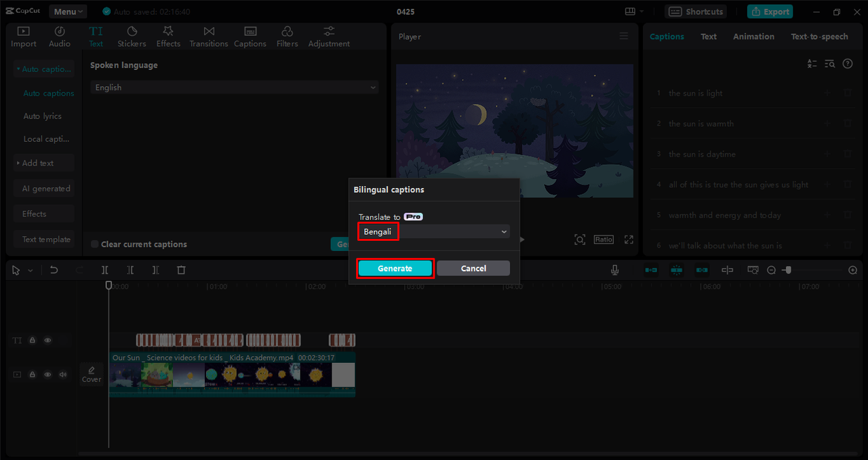
Task: Toggle auto snapping in timeline toolbar
Action: pyautogui.click(x=676, y=270)
